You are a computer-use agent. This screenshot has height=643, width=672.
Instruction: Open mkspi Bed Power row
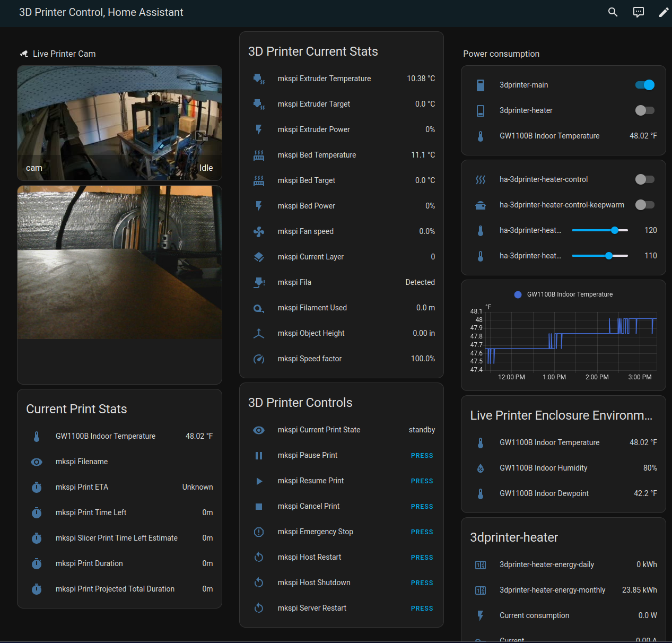[342, 206]
